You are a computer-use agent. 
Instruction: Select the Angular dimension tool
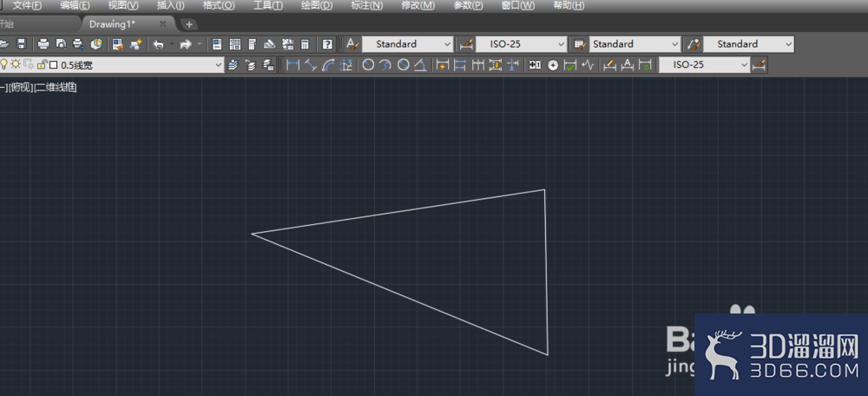pyautogui.click(x=420, y=65)
